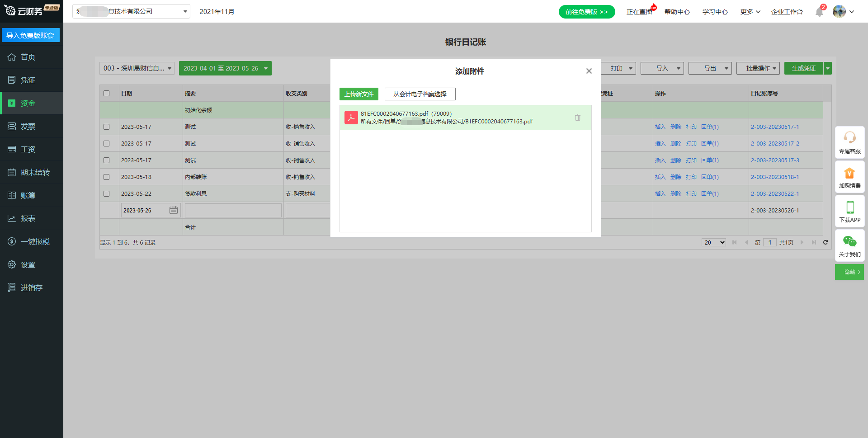Viewport: 868px width, 438px height.
Task: Open the company selector dropdown in the top bar
Action: pyautogui.click(x=131, y=11)
